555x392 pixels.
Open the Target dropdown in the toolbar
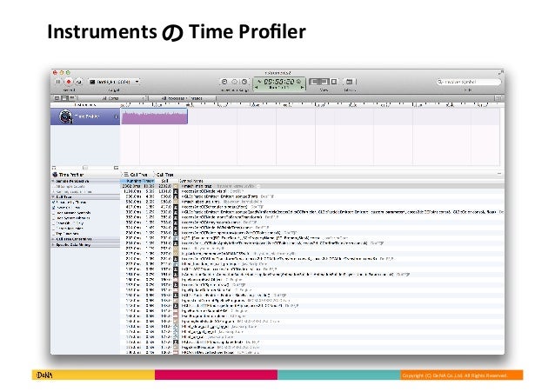(114, 82)
